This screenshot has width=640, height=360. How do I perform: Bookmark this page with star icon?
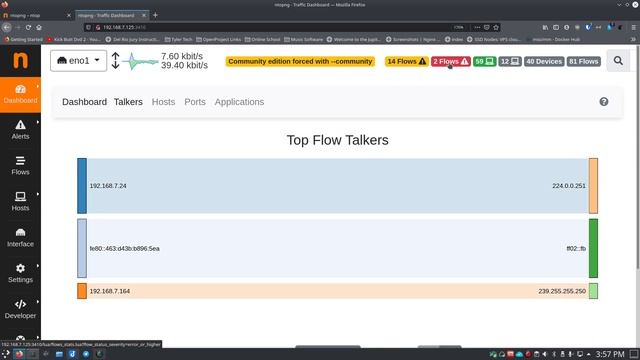pos(496,27)
